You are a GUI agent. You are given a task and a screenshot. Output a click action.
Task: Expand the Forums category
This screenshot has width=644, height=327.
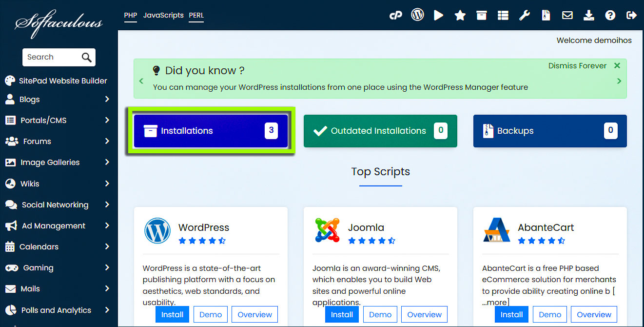coord(58,142)
